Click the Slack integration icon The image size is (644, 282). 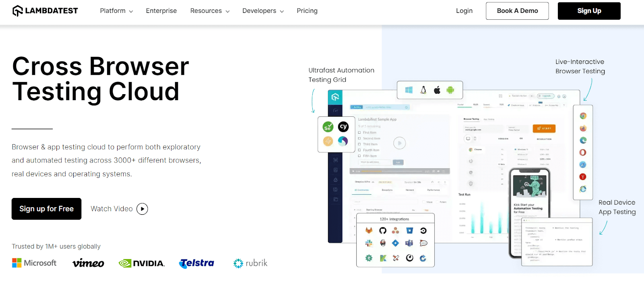tap(369, 243)
